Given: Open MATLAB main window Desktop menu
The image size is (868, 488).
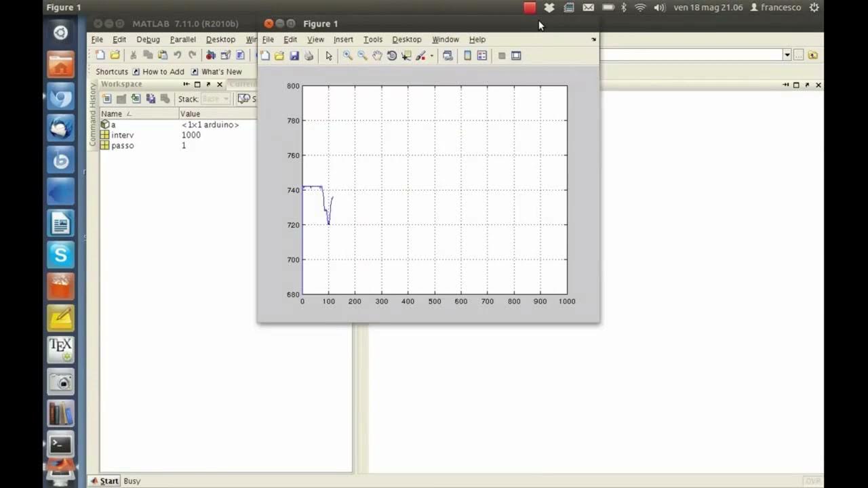Looking at the screenshot, I should [x=220, y=39].
